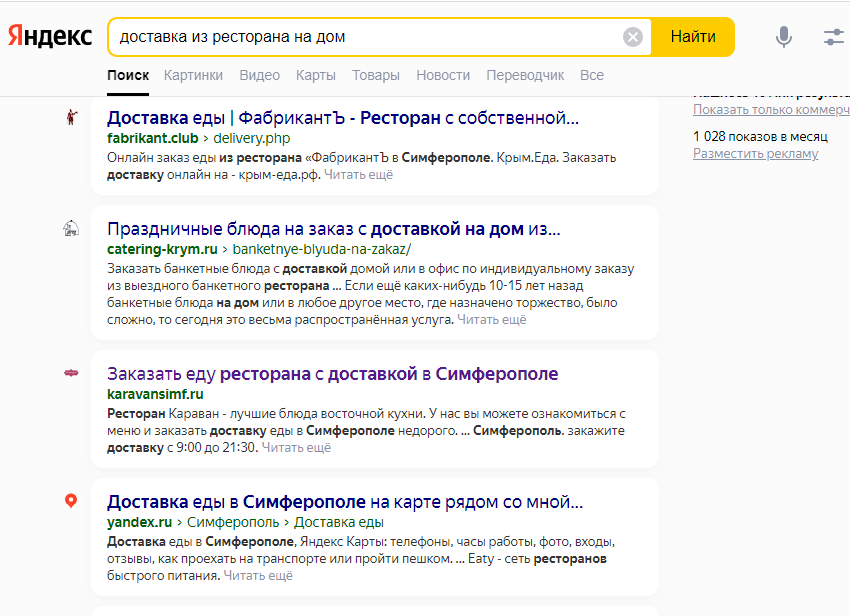This screenshot has width=850, height=616.
Task: Clear the search query with X icon
Action: pos(633,37)
